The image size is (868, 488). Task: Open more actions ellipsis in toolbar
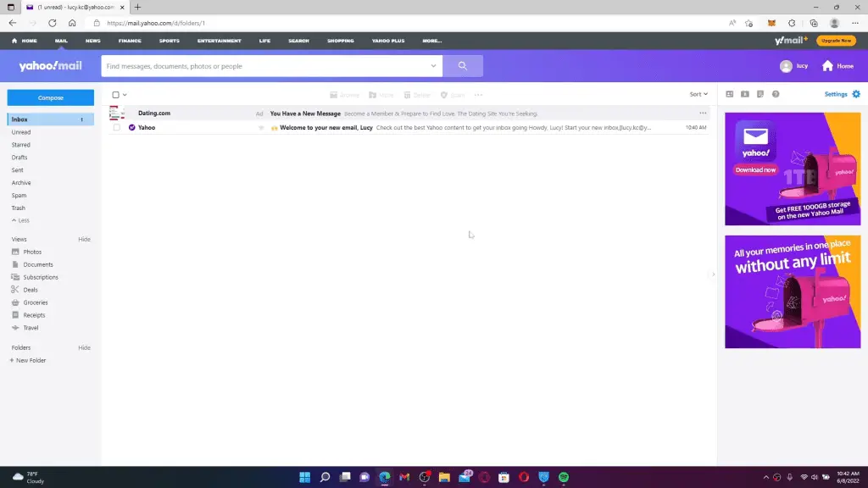click(478, 95)
